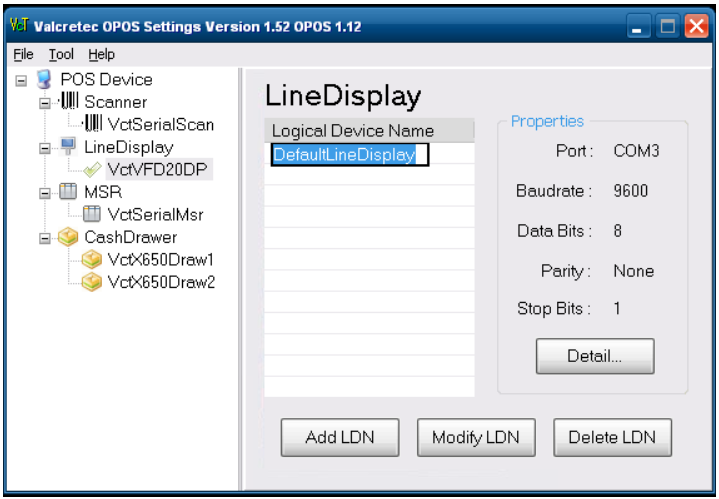
Task: Select the VctX650Draw1 drawer icon
Action: [92, 260]
